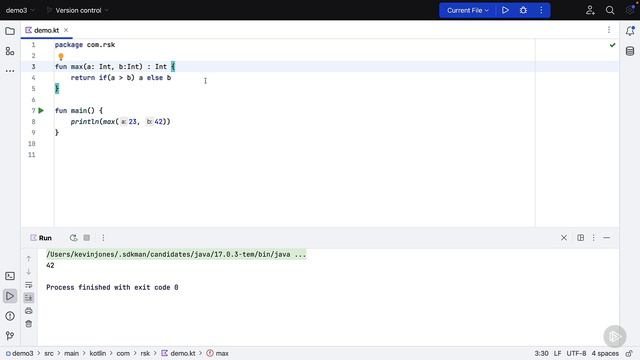Screen dimensions: 640x360
Task: Print the console output
Action: click(x=29, y=311)
